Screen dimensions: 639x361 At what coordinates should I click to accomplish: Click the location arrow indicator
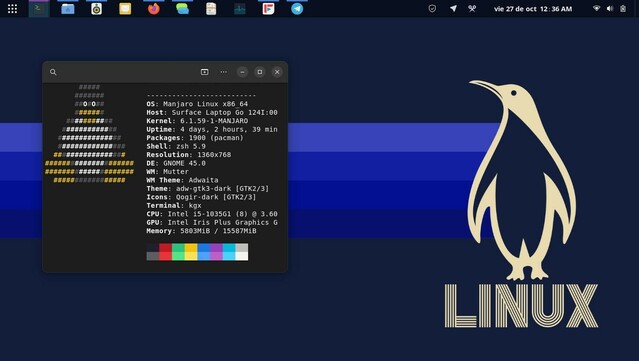(453, 9)
